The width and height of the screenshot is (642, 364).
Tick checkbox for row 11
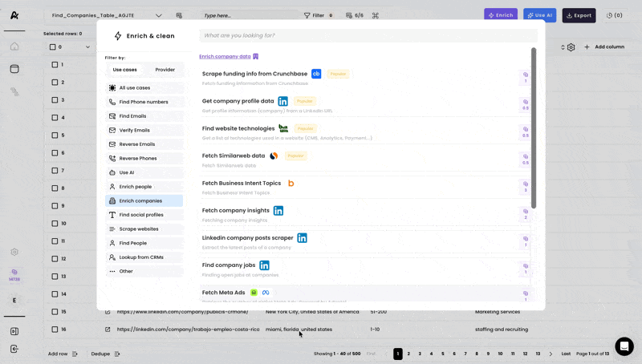click(x=55, y=241)
